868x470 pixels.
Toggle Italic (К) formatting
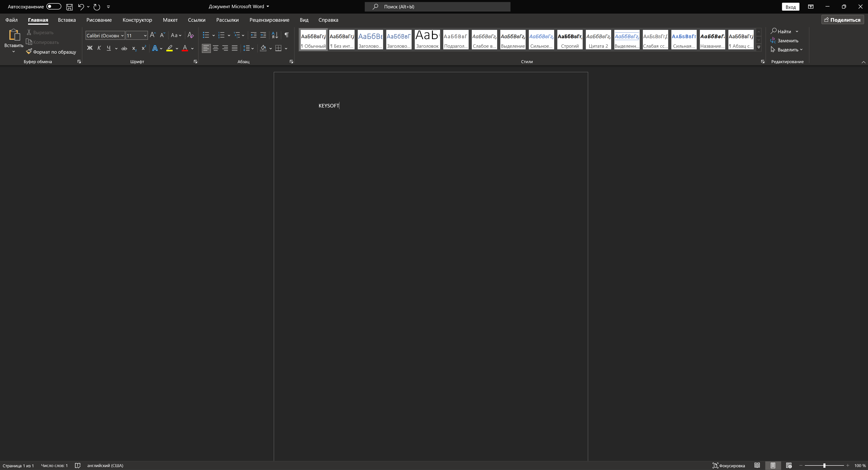[x=99, y=48]
